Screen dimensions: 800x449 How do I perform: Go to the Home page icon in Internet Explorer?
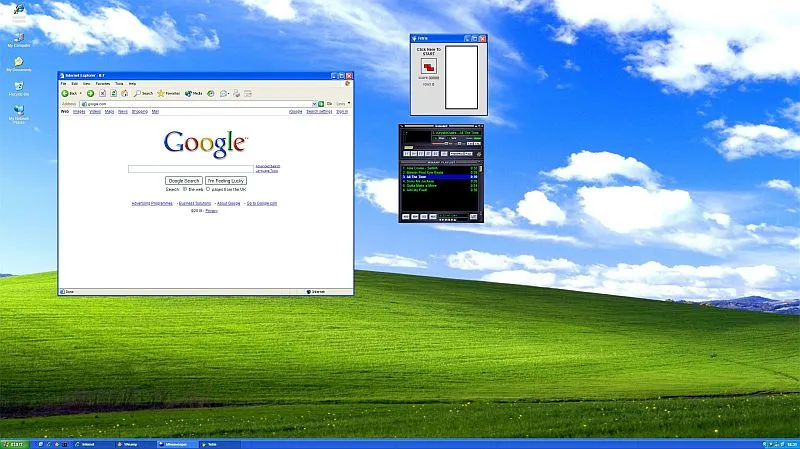(124, 93)
